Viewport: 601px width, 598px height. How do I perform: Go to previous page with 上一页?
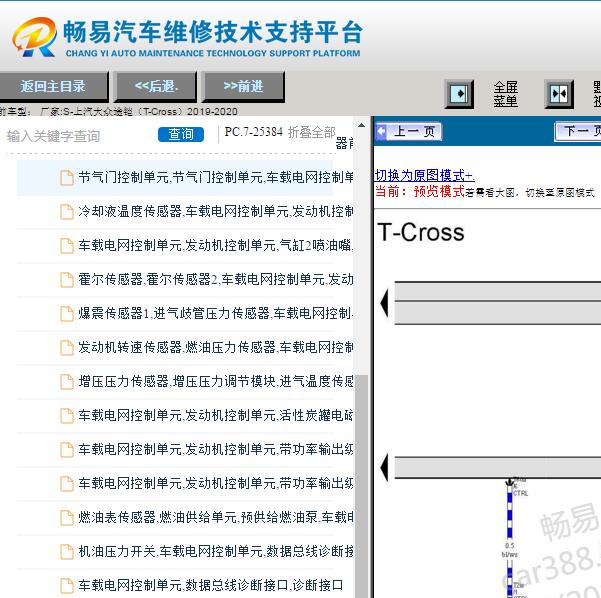click(409, 131)
